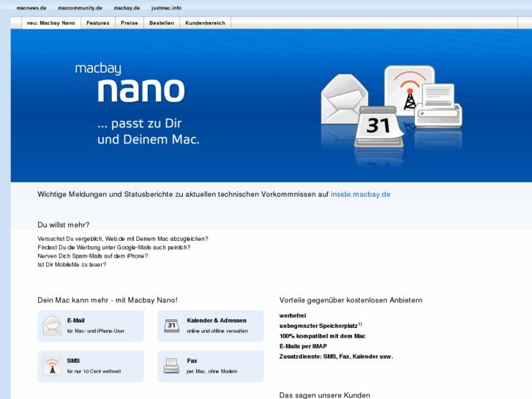This screenshot has width=532, height=399.
Task: Click the Fax card printer icon
Action: [x=172, y=366]
